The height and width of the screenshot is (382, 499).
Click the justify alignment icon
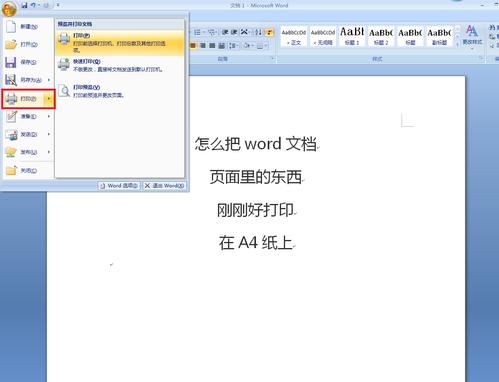pyautogui.click(x=212, y=46)
